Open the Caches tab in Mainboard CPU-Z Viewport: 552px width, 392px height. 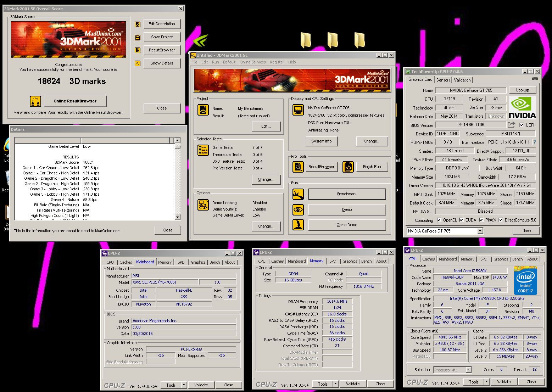coord(126,262)
